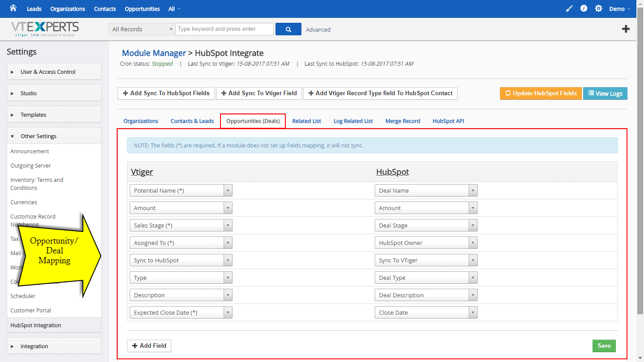Click Add Sync To HubSpot Fields
Viewport: 644px width, 362px height.
tap(166, 93)
